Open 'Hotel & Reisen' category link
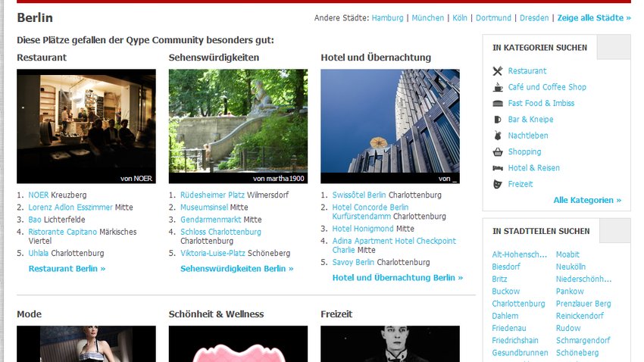The image size is (644, 362). tap(533, 168)
